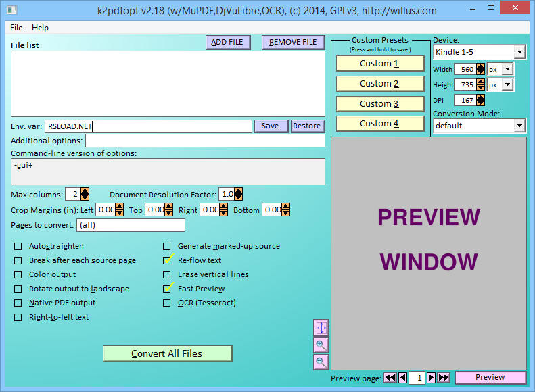This screenshot has width=535, height=392.
Task: Adjust Document Resolution Factor spinner
Action: point(239,194)
